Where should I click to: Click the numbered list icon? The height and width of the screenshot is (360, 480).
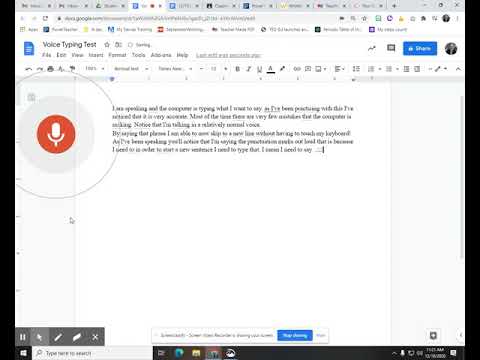371,69
